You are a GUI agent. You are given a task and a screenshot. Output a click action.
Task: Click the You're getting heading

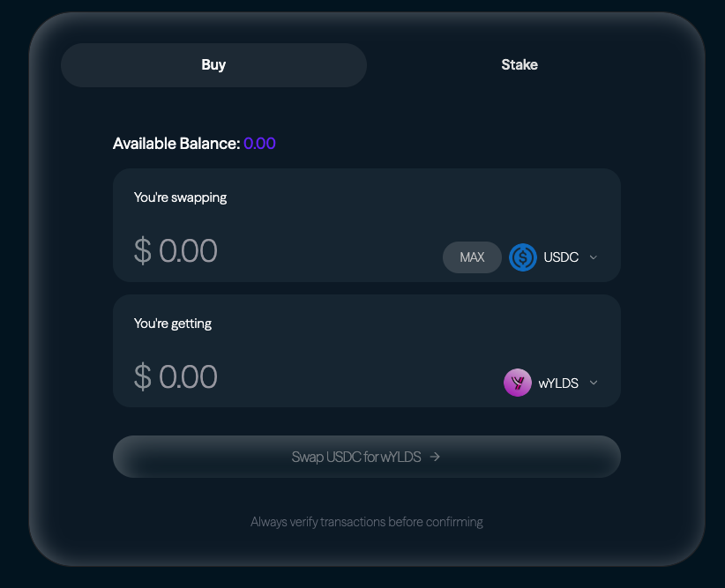[173, 324]
